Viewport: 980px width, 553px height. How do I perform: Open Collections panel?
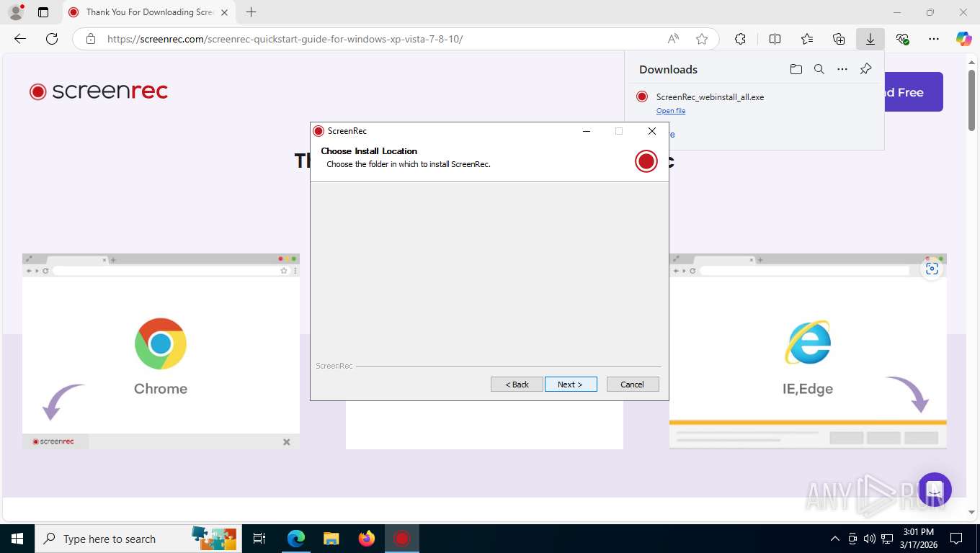point(839,39)
